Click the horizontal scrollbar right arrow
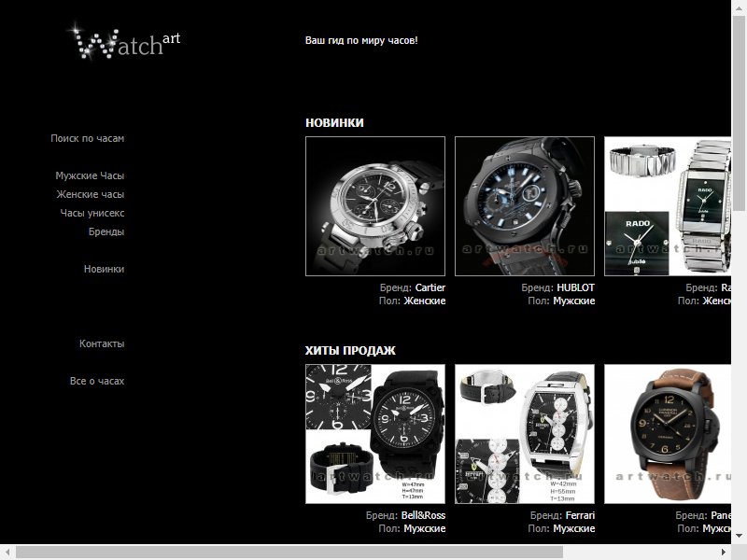The image size is (747, 560). (x=723, y=553)
